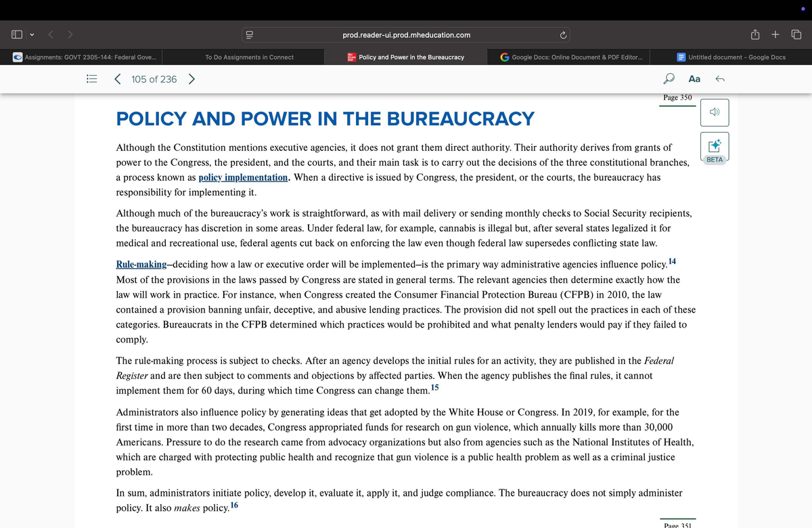Open the BETA AI tool icon
This screenshot has height=528, width=812.
715,144
